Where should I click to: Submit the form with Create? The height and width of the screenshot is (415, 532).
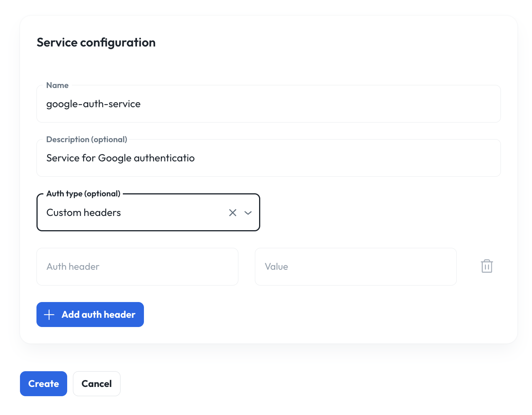coord(43,383)
